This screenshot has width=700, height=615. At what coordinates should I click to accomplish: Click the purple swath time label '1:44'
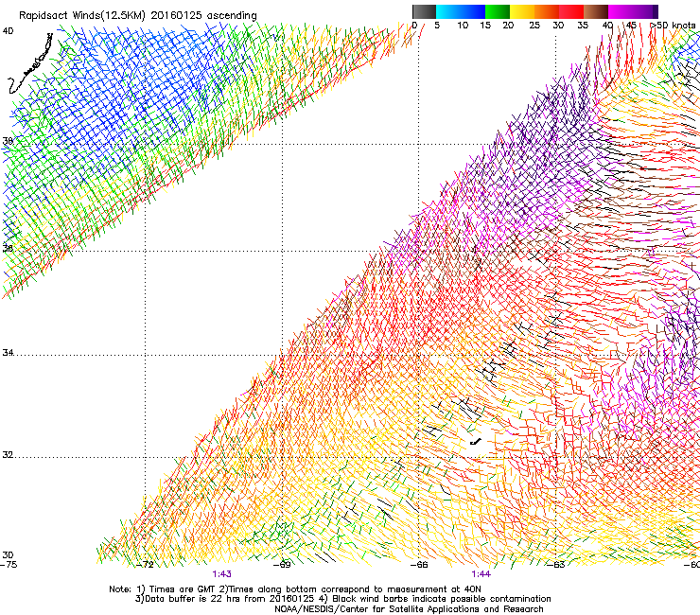pyautogui.click(x=481, y=574)
